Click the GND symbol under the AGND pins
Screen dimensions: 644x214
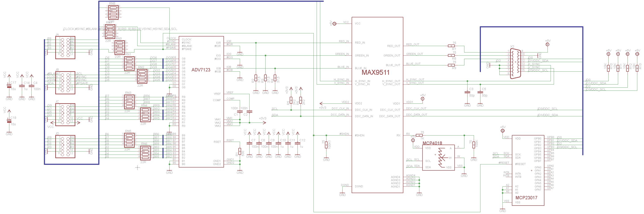(419, 194)
